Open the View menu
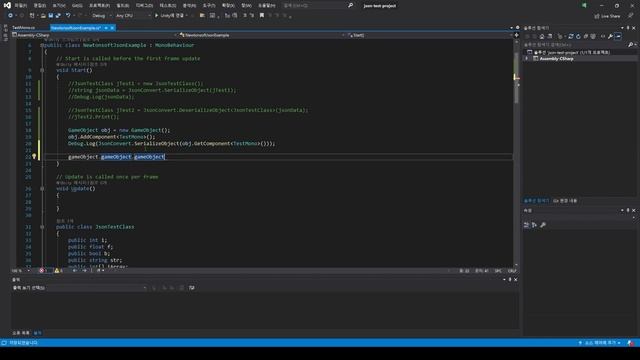Viewport: 640px width, 360px height. [x=59, y=5]
